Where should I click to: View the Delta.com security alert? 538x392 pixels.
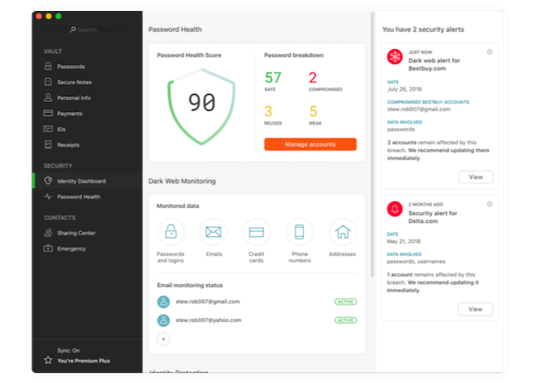point(475,309)
